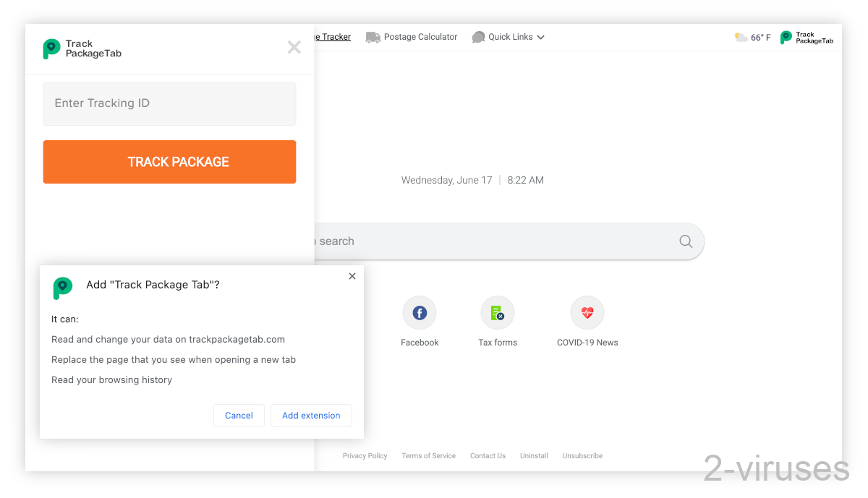
Task: Click the Quick Links speech bubble icon
Action: tap(478, 37)
